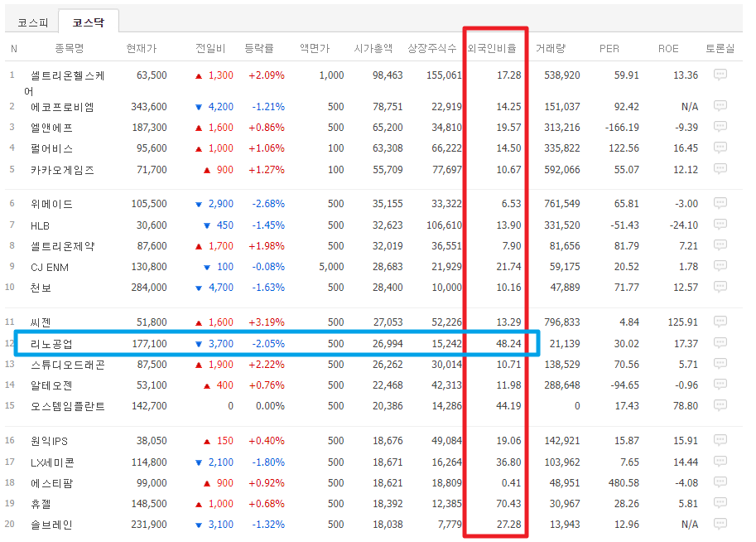
Task: Click foreign ratio value 70.43
Action: click(x=508, y=503)
